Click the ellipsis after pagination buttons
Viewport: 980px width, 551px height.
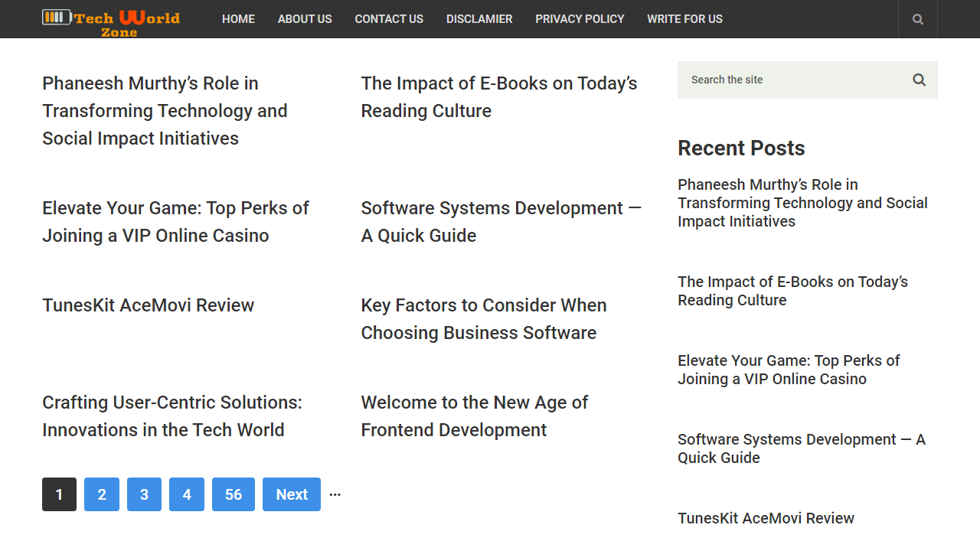coord(335,494)
